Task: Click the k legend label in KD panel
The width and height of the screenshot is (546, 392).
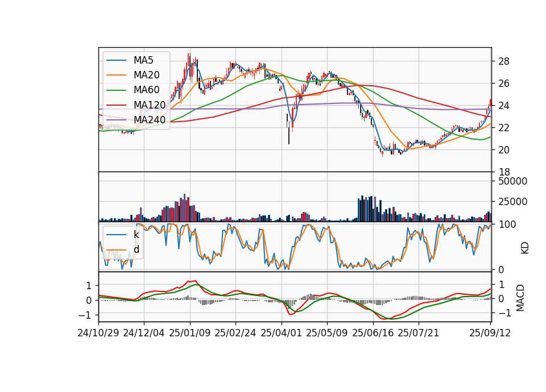Action: pyautogui.click(x=136, y=235)
